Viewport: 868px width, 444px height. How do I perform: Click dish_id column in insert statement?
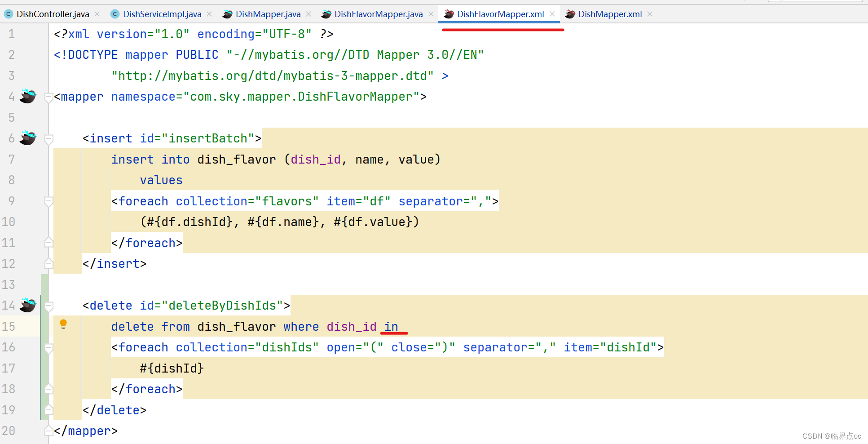coord(316,160)
